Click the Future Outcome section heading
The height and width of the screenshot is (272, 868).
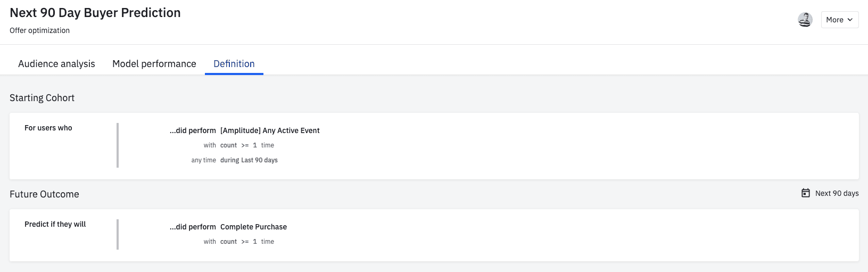click(44, 194)
